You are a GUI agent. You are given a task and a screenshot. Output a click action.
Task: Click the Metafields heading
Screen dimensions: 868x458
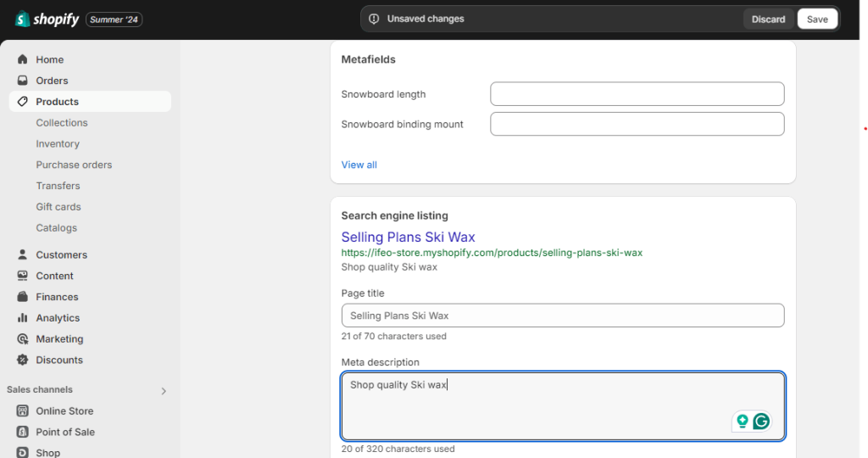click(x=368, y=59)
